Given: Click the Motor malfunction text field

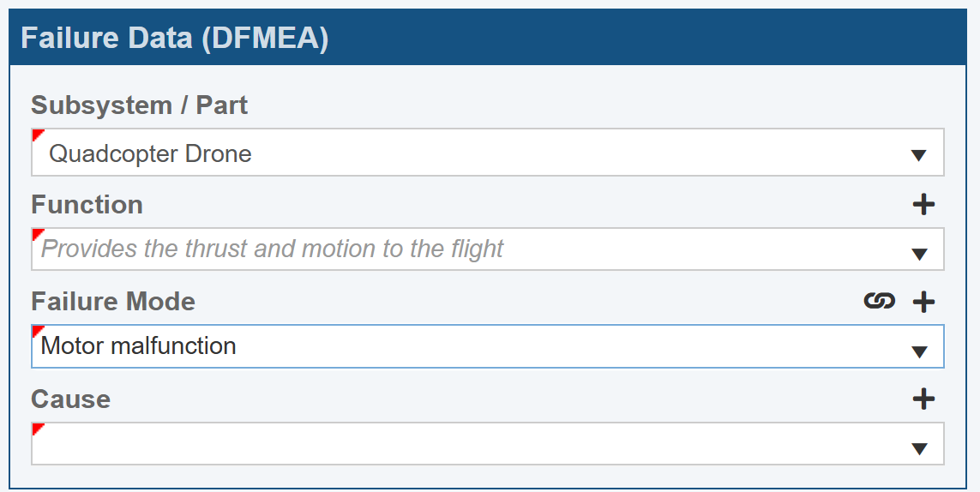Looking at the screenshot, I should [139, 346].
